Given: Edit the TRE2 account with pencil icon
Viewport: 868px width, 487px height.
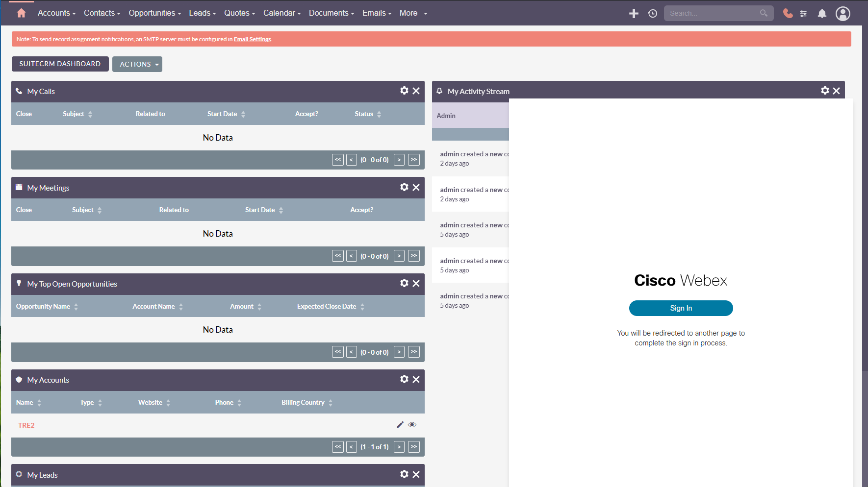Looking at the screenshot, I should pyautogui.click(x=400, y=425).
